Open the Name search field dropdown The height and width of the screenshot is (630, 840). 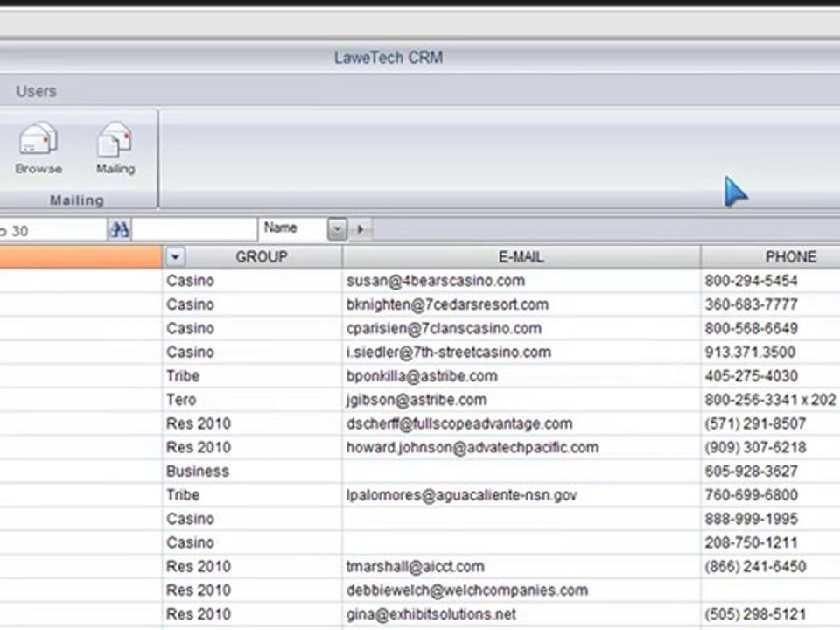coord(337,229)
